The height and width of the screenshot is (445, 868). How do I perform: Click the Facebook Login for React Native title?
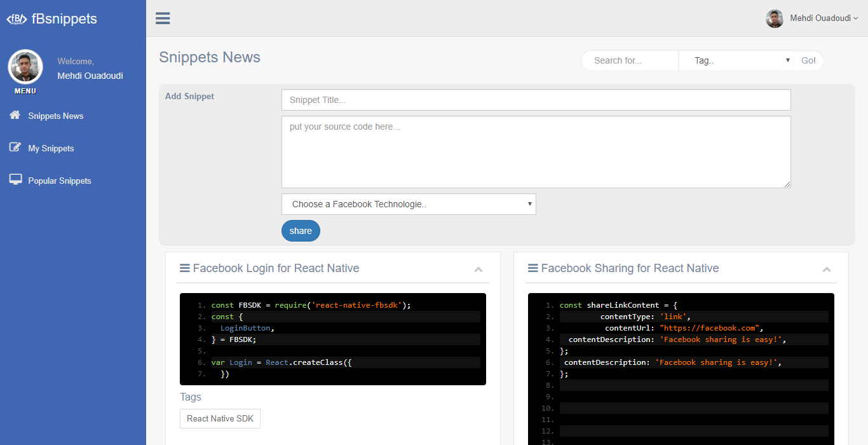click(276, 268)
